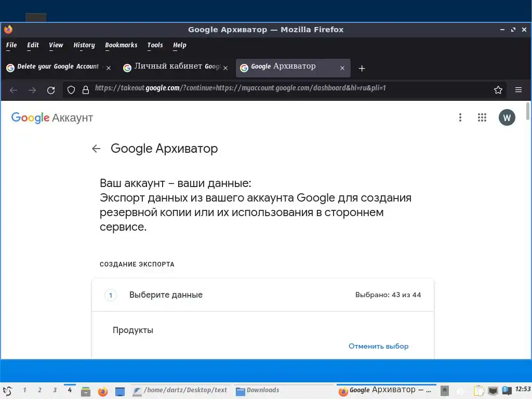Screen dimensions: 532x399
Task: Open Firefox hamburger application menu
Action: pyautogui.click(x=518, y=90)
